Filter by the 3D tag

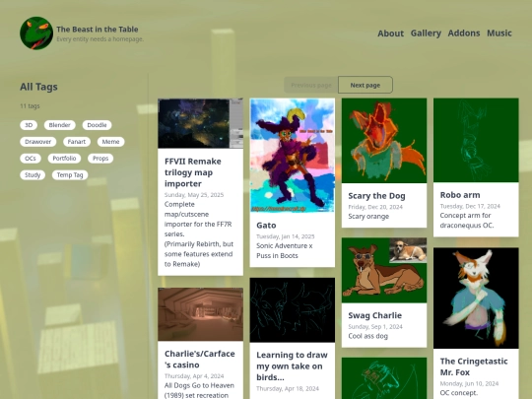(29, 125)
